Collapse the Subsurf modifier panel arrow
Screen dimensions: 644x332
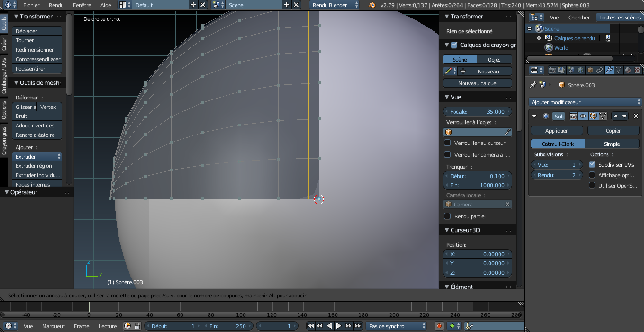(535, 116)
